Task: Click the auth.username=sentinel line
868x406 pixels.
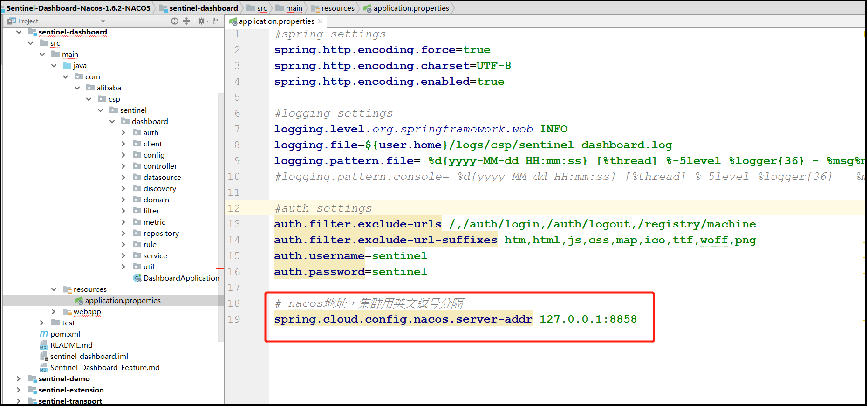Action: [350, 256]
